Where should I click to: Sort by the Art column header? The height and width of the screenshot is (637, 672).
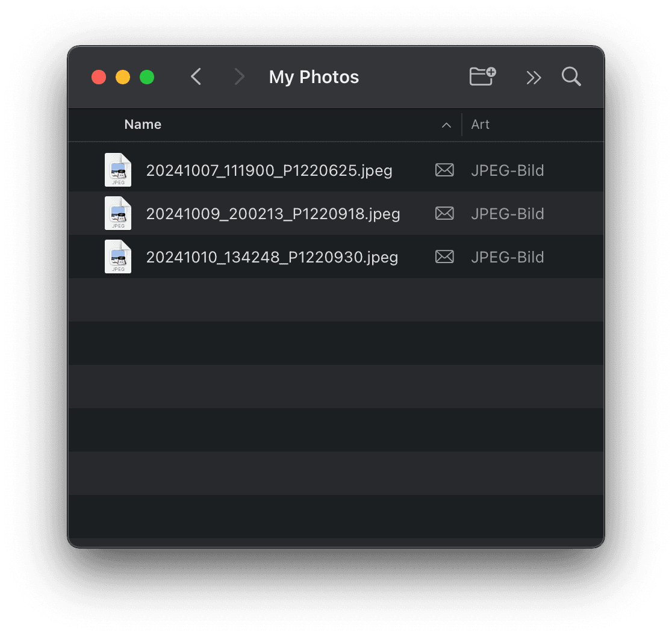coord(480,124)
